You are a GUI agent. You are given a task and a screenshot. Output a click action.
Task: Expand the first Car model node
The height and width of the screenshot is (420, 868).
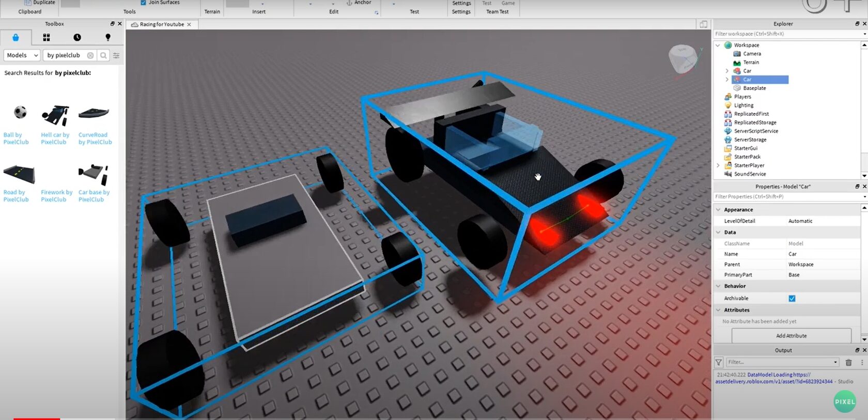point(727,71)
